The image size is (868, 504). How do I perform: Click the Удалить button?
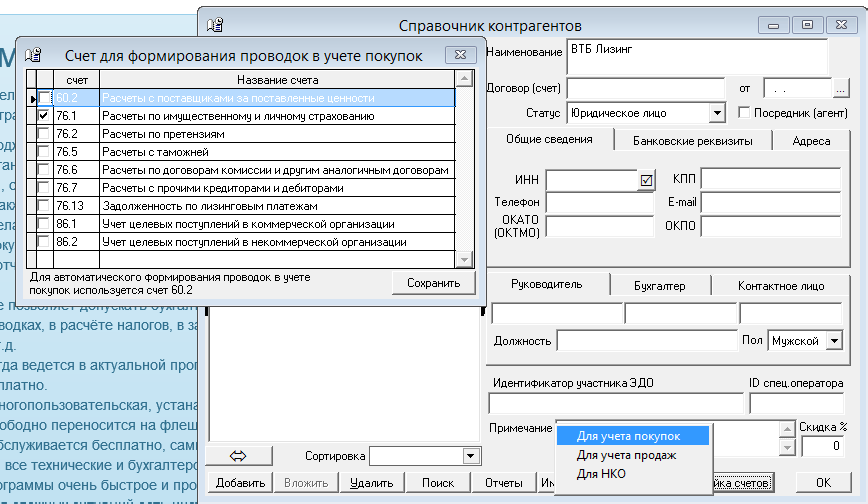371,482
